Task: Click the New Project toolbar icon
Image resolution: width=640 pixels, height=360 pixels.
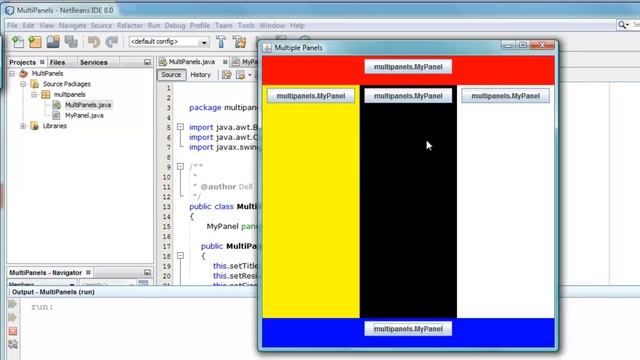Action: pos(35,42)
